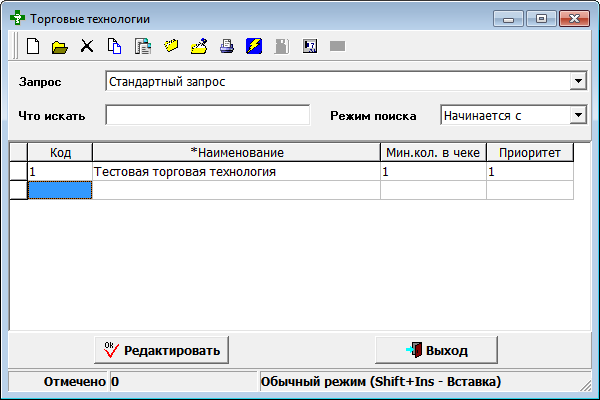Screen dimensions: 600x400
Task: Click the Выход button
Action: (x=437, y=350)
